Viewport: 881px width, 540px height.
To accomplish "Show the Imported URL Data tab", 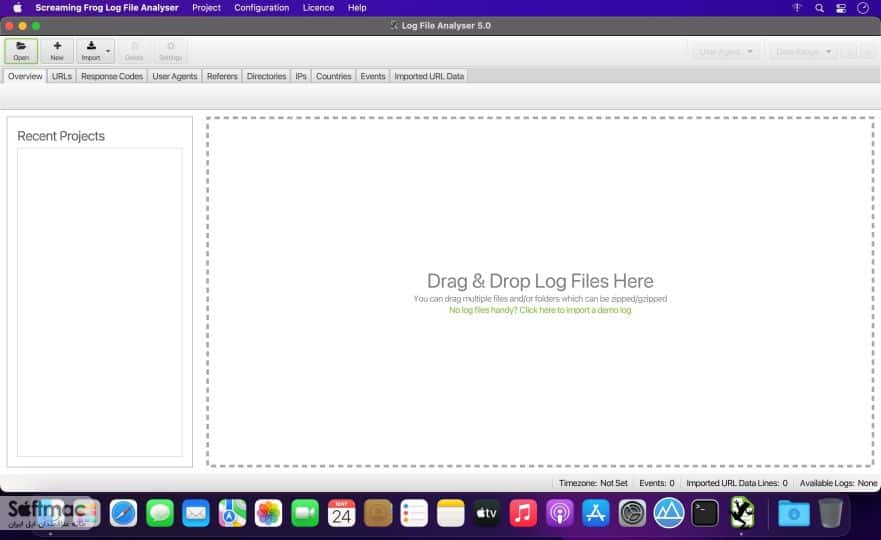I will (429, 76).
